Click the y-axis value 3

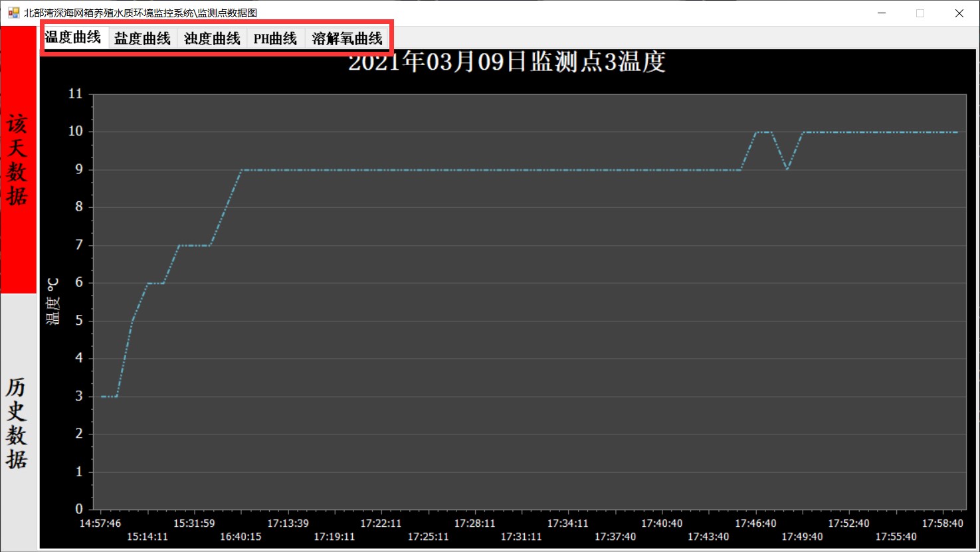pyautogui.click(x=79, y=397)
